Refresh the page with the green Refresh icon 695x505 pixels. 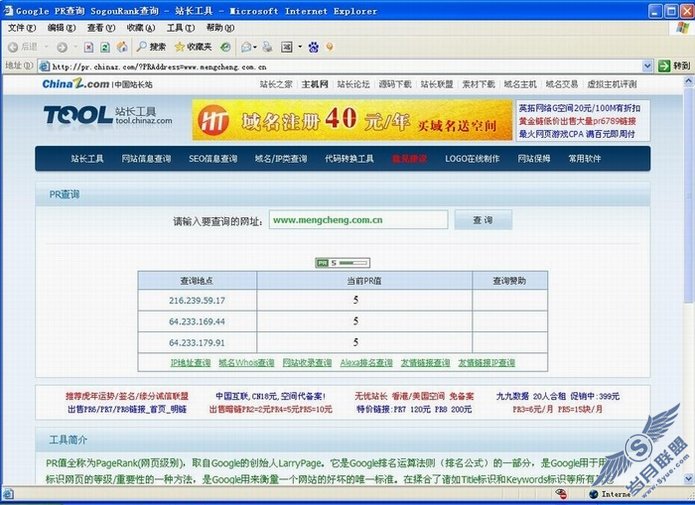tap(105, 47)
